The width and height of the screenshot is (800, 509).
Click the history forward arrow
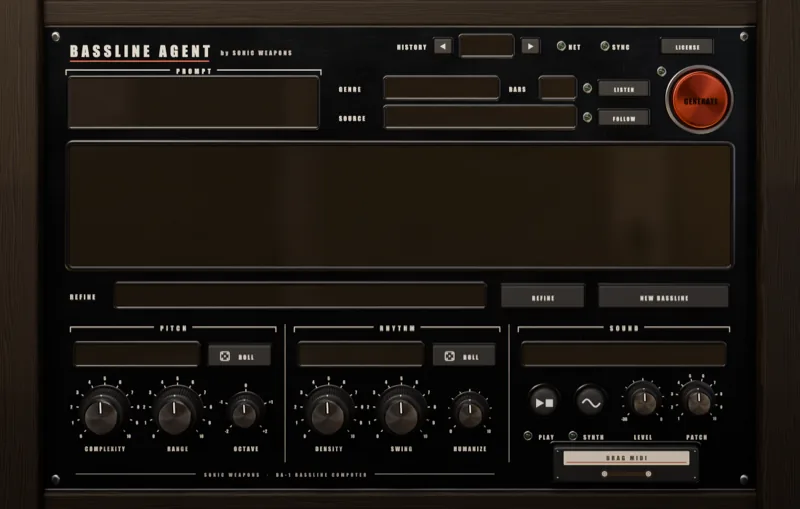pyautogui.click(x=530, y=46)
